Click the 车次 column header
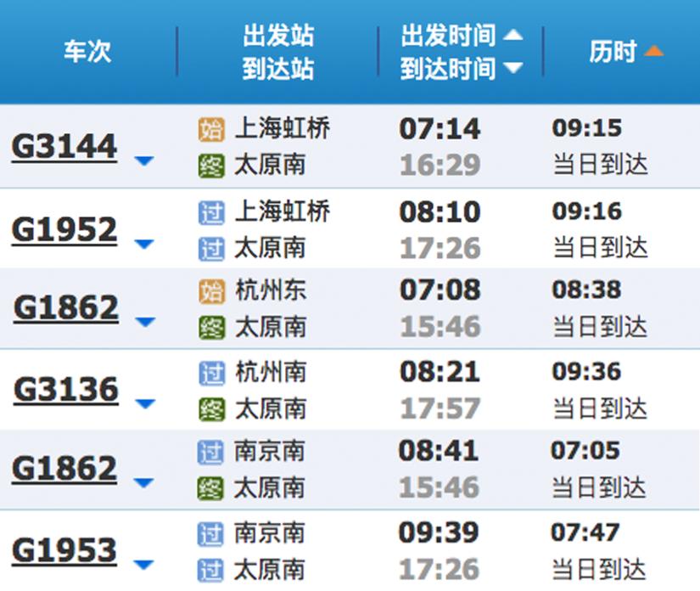Viewport: 700px width, 591px height. (87, 51)
